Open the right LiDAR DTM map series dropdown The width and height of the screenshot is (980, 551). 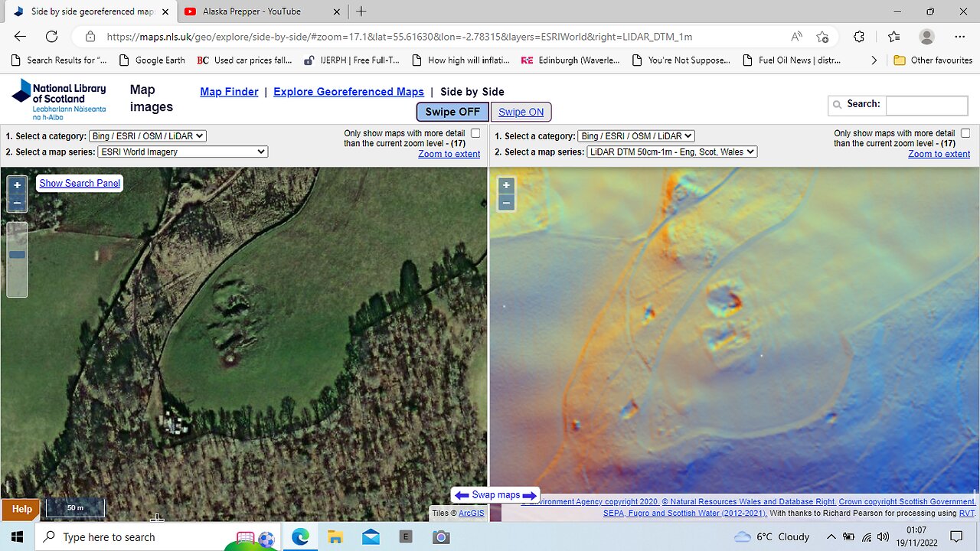[671, 152]
